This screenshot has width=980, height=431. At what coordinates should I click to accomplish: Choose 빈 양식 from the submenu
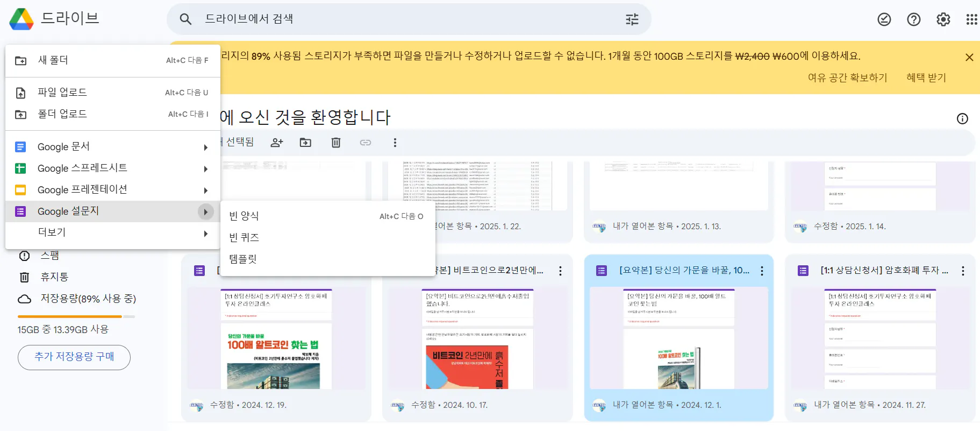[328, 216]
